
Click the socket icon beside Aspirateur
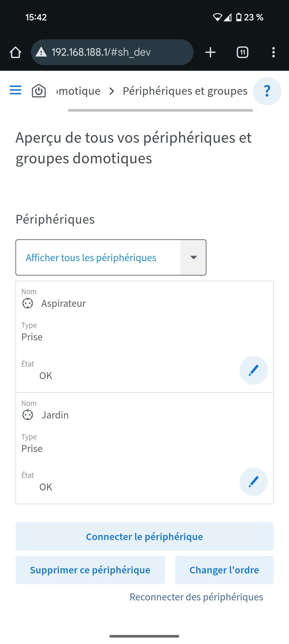pos(28,303)
